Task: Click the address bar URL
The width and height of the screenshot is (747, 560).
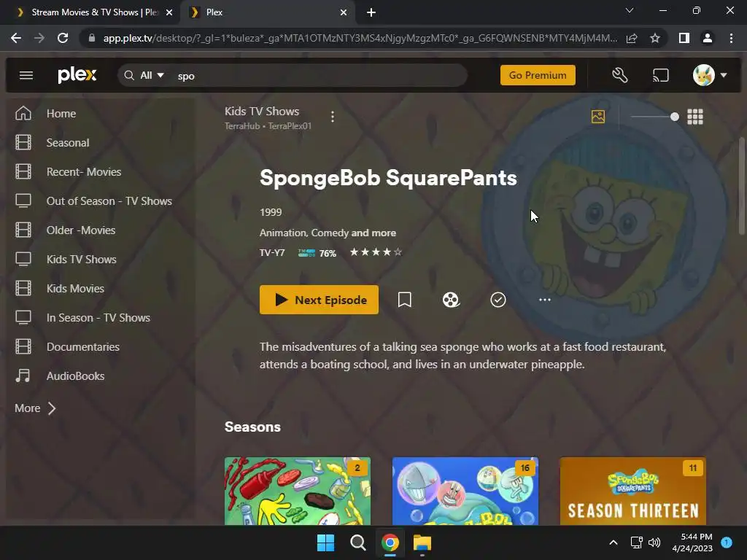Action: pyautogui.click(x=360, y=38)
